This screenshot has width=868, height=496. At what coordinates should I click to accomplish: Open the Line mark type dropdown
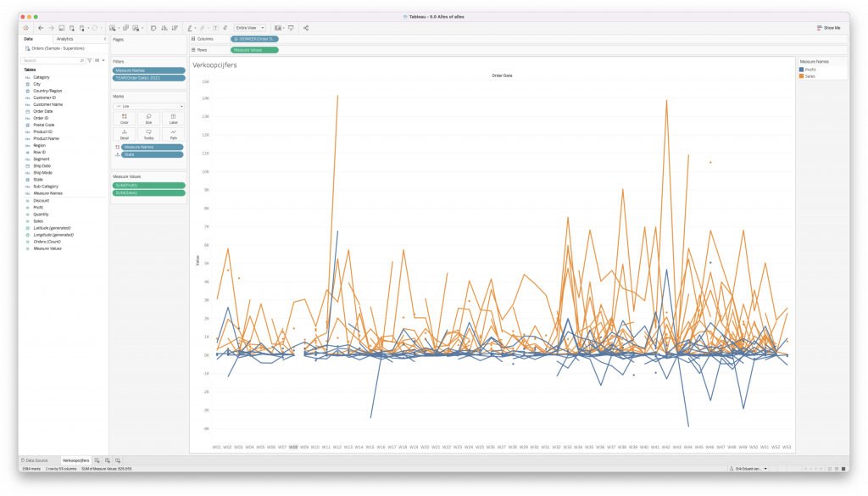(x=148, y=106)
